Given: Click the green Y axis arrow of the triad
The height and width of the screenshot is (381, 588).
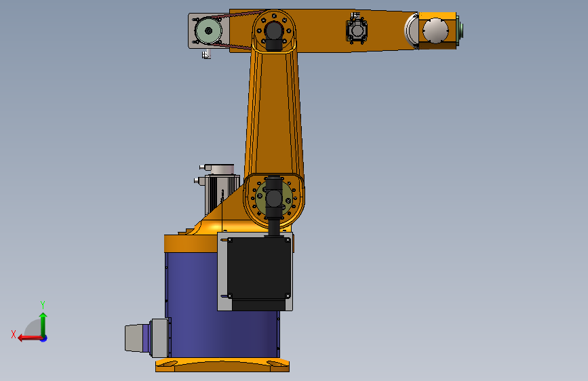Looking at the screenshot, I should [x=43, y=324].
